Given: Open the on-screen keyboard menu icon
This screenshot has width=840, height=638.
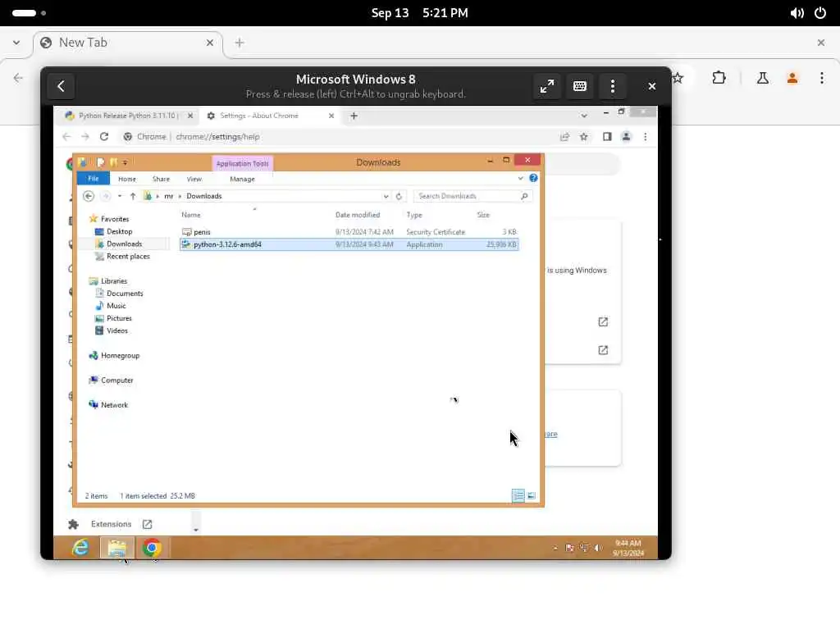Looking at the screenshot, I should [580, 86].
